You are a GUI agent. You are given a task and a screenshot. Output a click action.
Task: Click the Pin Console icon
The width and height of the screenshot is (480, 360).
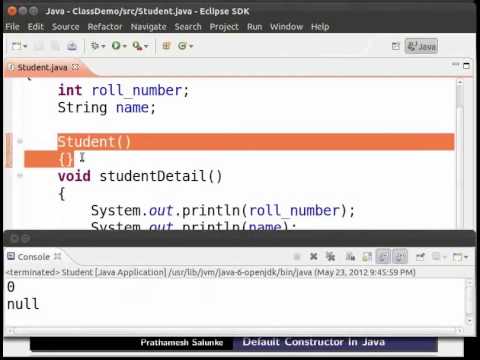point(420,256)
